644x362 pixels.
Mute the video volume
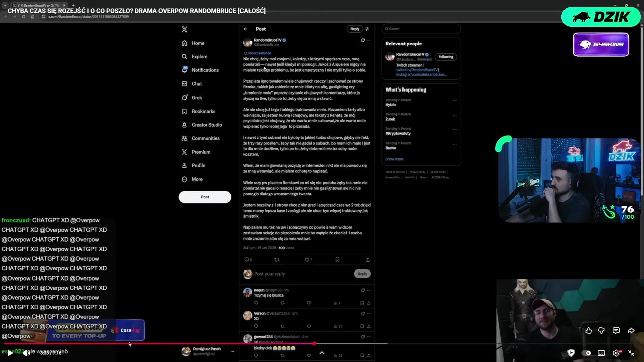click(x=26, y=353)
